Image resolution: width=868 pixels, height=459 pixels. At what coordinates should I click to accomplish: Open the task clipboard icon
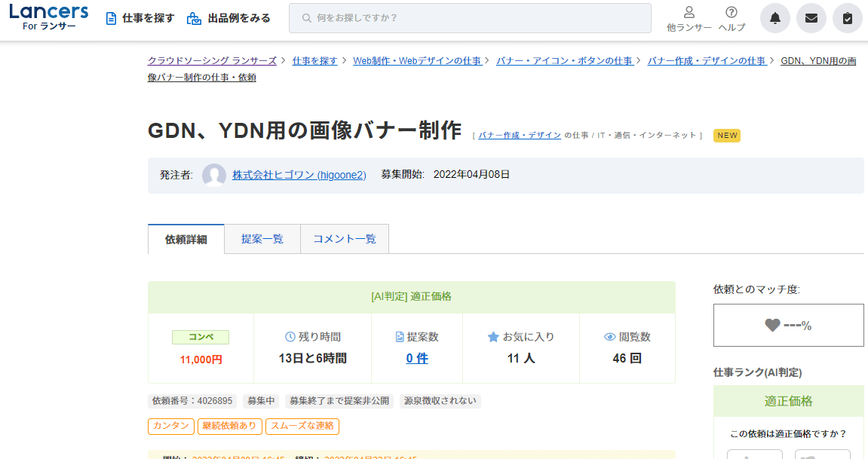[x=847, y=18]
